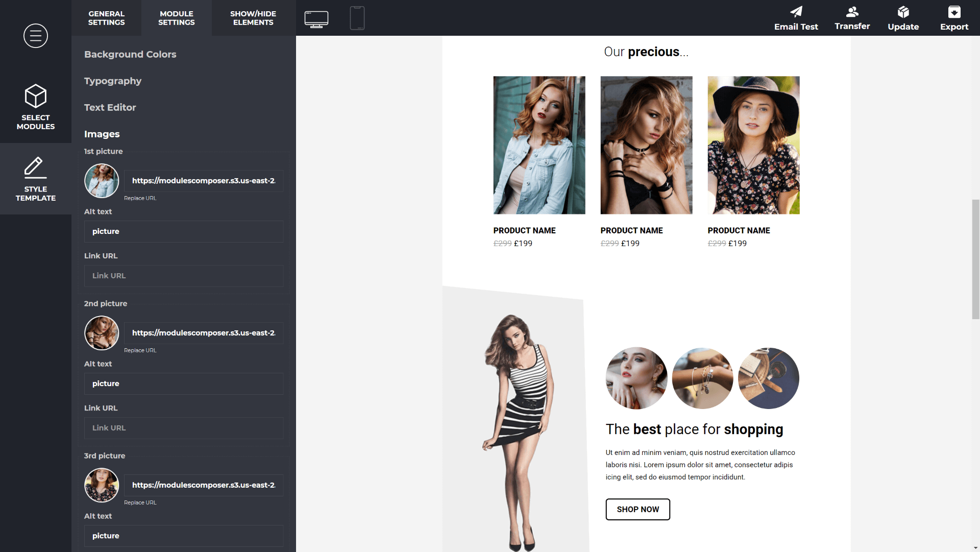Expand the Typography section
The image size is (980, 552).
tap(112, 81)
